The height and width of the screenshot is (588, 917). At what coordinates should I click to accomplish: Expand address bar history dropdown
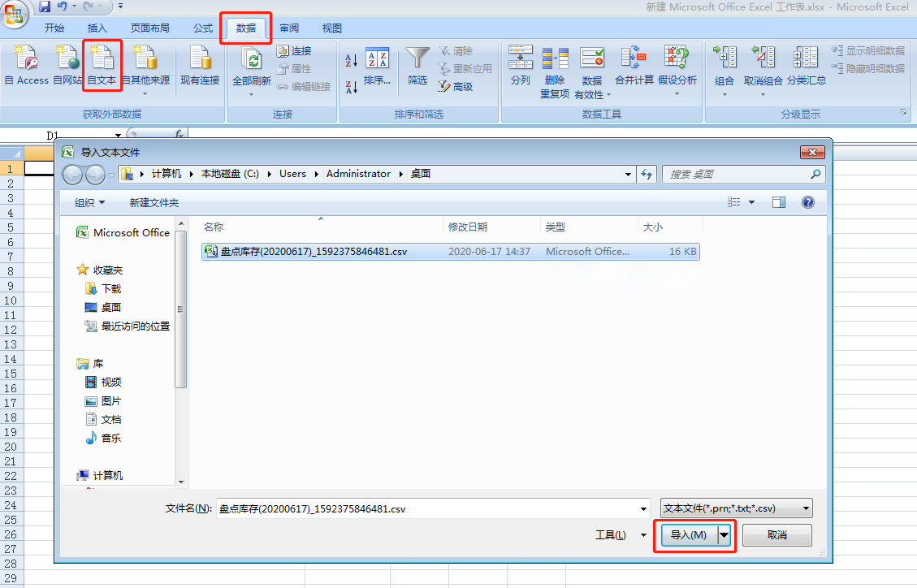(x=628, y=174)
